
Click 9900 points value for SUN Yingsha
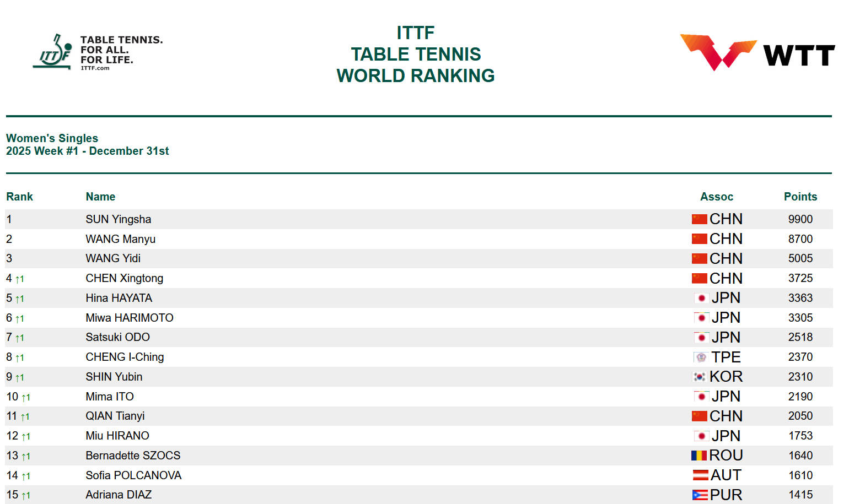pos(800,219)
